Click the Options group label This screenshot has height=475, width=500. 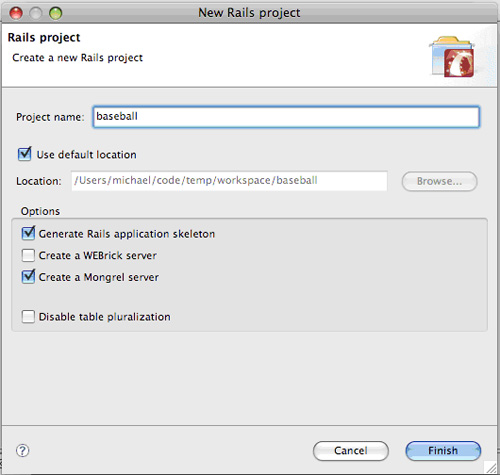[x=40, y=211]
